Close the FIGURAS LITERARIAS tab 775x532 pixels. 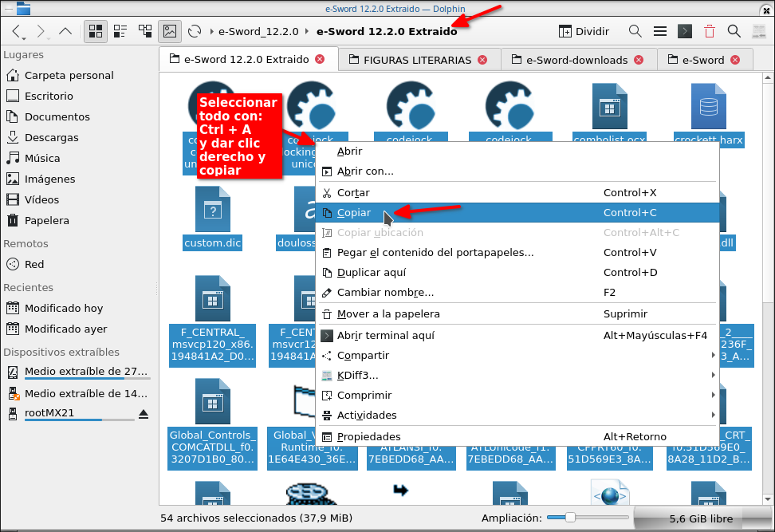pos(482,60)
